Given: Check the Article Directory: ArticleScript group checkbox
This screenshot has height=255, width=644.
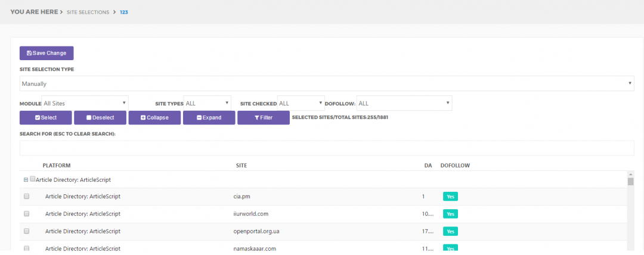Looking at the screenshot, I should pyautogui.click(x=33, y=179).
